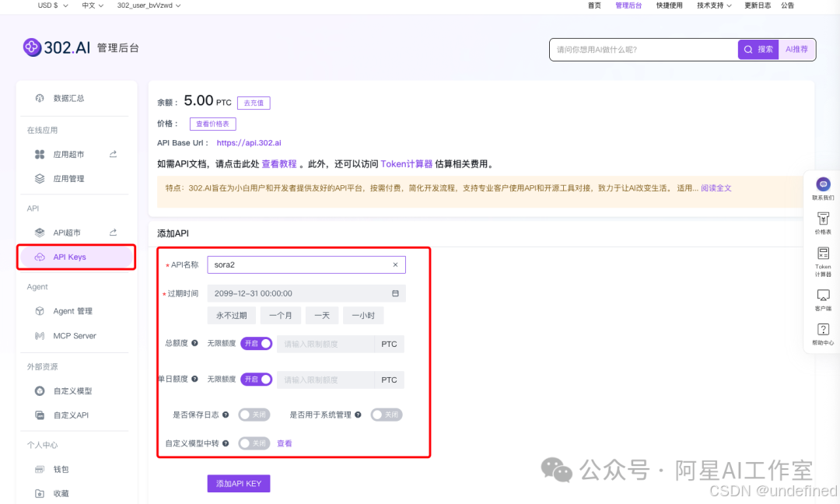This screenshot has height=504, width=840.
Task: Open 更新日志 from the top menu
Action: 757,5
